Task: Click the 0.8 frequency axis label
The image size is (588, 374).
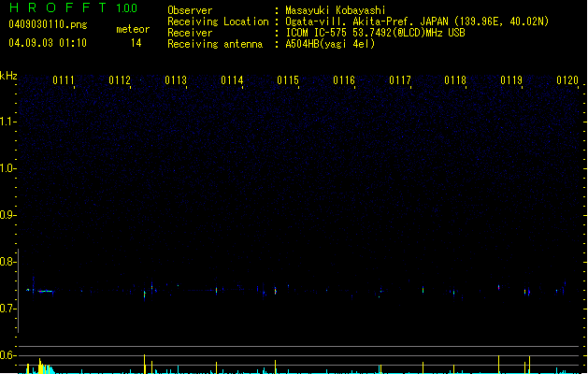Action: (x=8, y=262)
